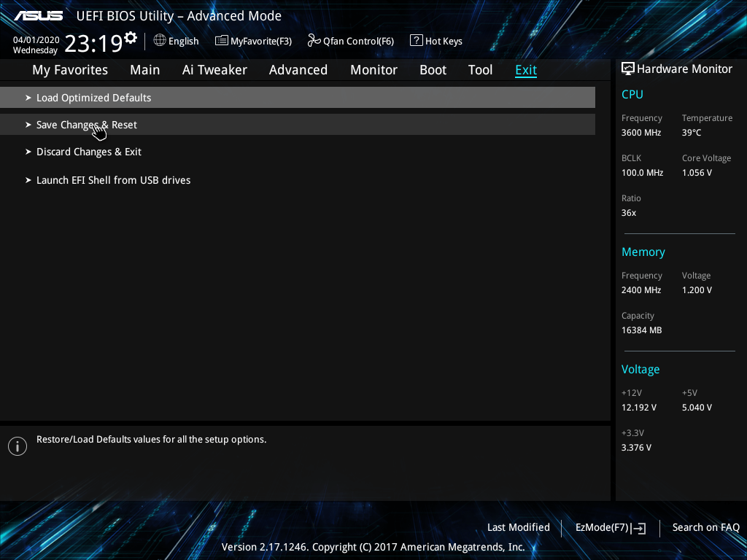Click the Hot Keys question mark icon
Image resolution: width=747 pixels, height=560 pixels.
click(x=416, y=41)
